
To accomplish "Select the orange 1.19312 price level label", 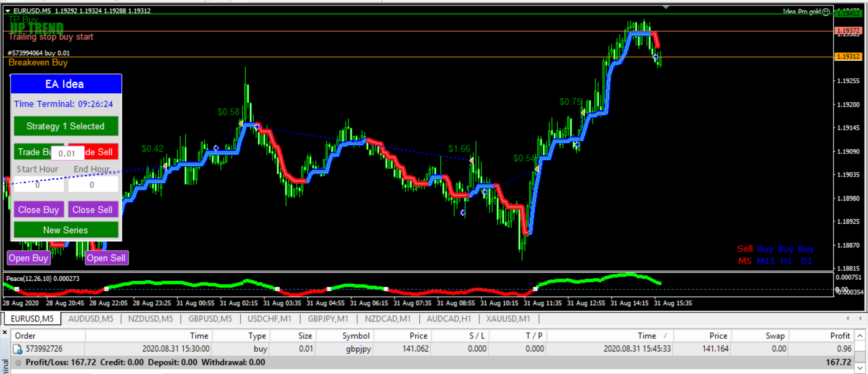I will point(848,57).
